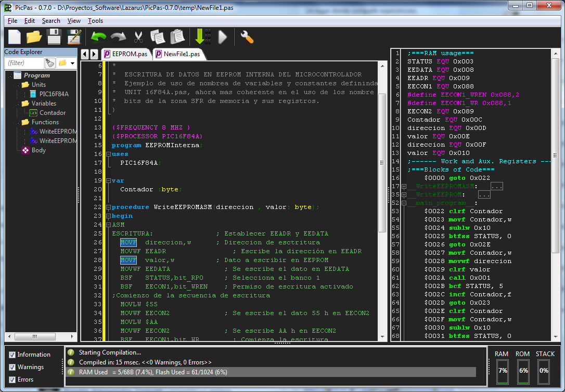Screen dimensions: 565x392
Task: Select the 'Starting Compilation...' message
Action: (x=110, y=352)
